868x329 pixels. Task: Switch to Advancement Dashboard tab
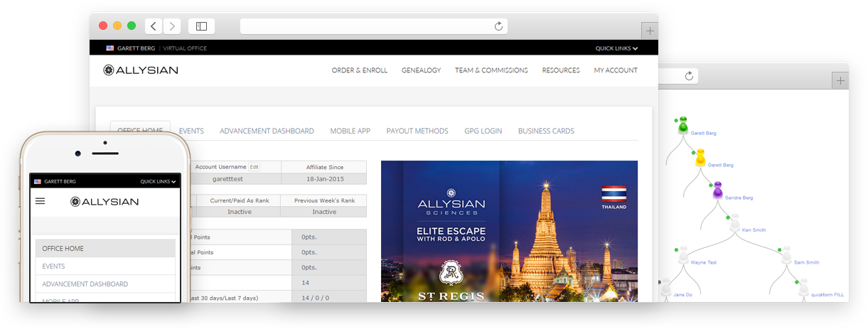[x=267, y=131]
